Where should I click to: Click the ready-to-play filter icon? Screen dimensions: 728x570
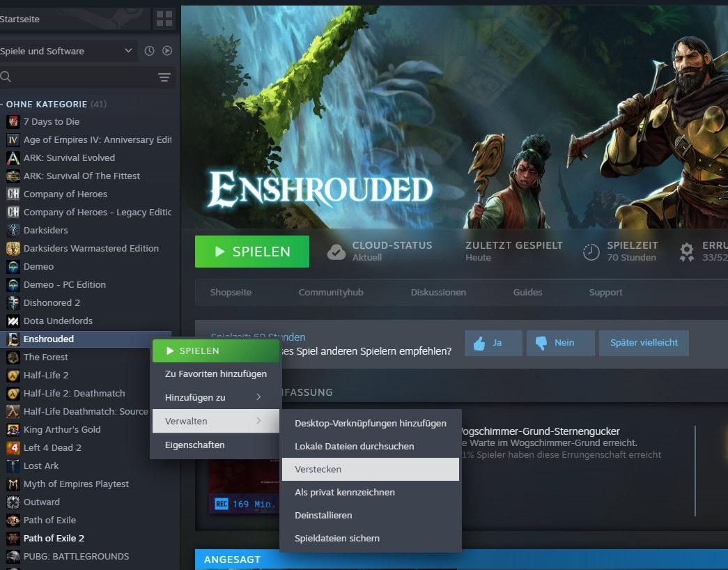coord(167,51)
